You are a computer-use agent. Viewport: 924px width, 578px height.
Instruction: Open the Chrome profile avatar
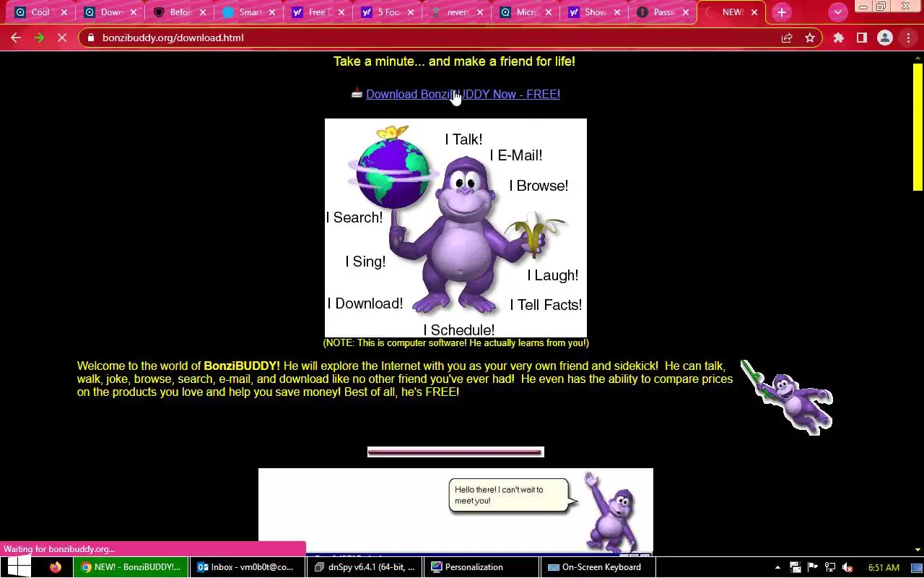(x=885, y=38)
